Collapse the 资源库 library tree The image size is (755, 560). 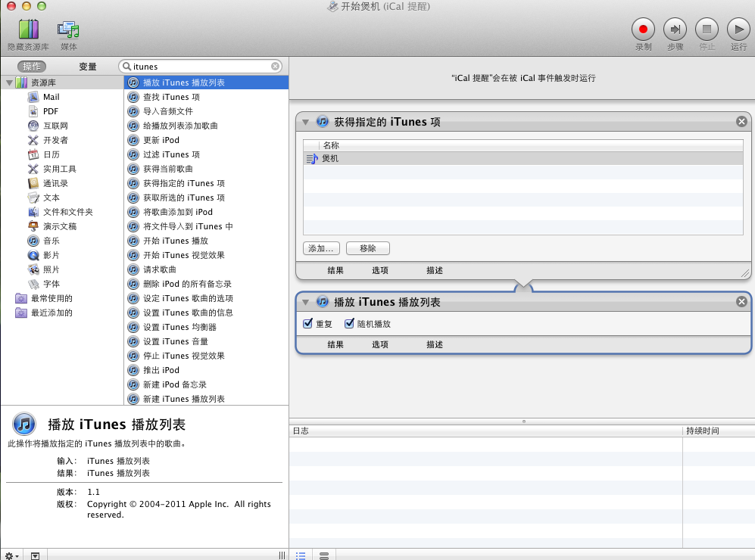[9, 82]
